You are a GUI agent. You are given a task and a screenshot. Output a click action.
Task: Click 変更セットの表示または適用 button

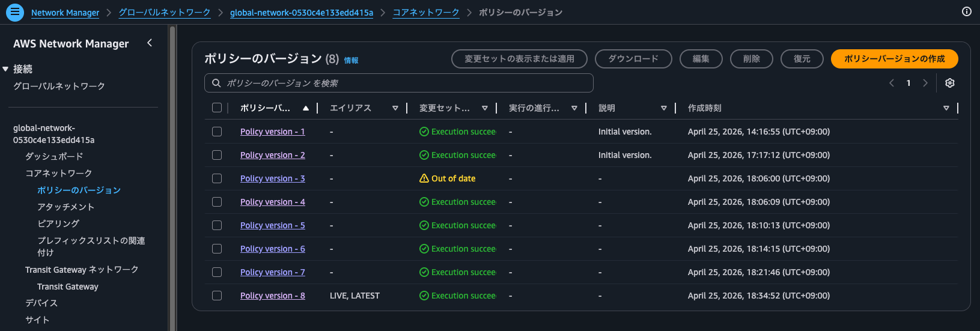click(519, 59)
